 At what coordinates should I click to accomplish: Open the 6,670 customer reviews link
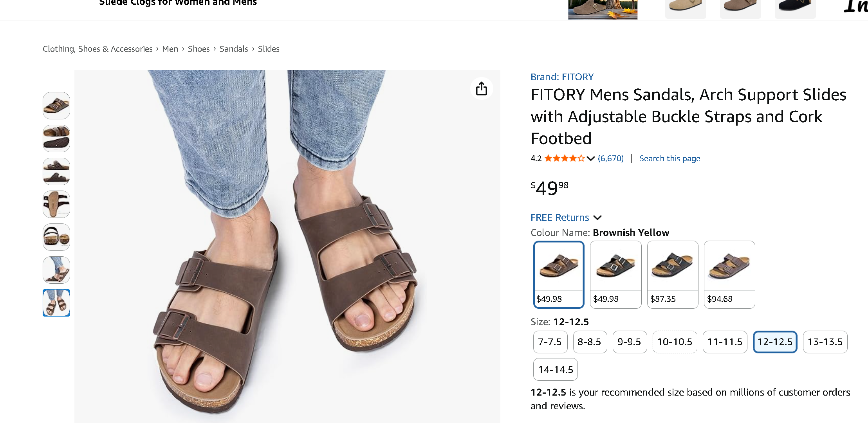click(610, 158)
